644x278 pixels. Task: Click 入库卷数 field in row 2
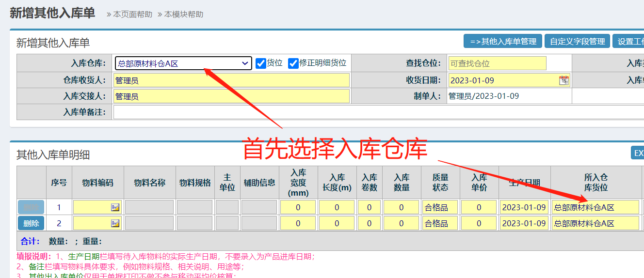pos(369,223)
